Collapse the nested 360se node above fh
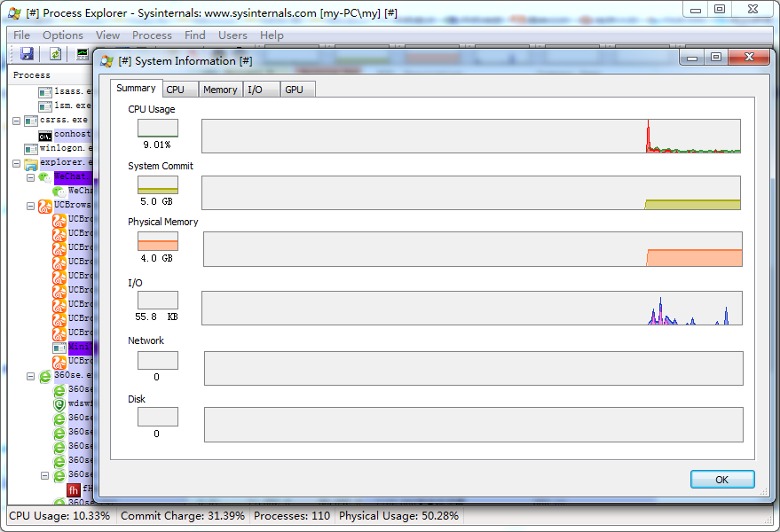This screenshot has width=780, height=532. pos(44,476)
